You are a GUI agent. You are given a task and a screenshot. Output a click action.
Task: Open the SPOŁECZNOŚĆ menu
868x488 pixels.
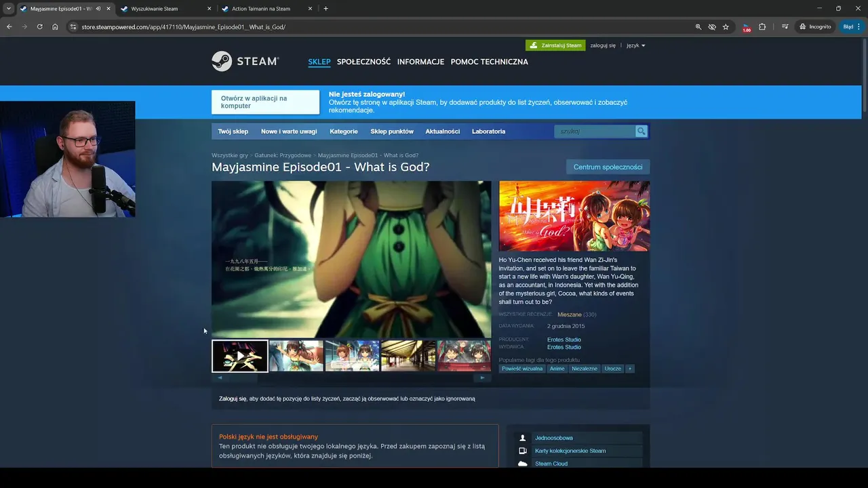point(363,62)
